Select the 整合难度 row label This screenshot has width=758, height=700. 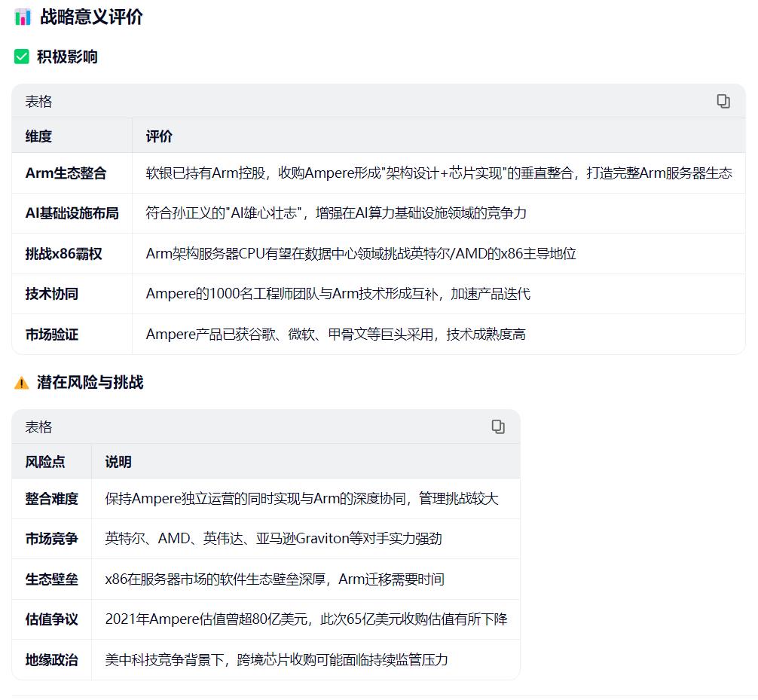[x=52, y=498]
